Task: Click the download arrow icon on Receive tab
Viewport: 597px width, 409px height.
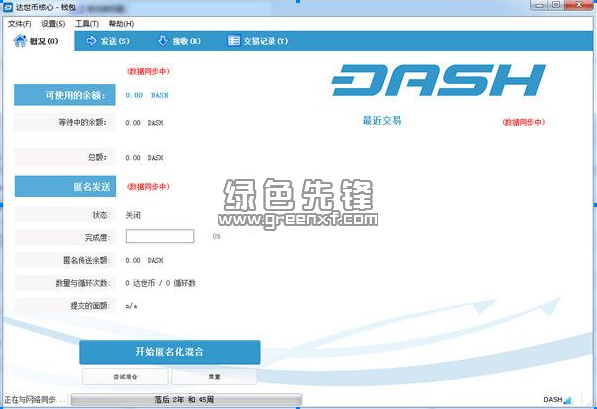Action: point(163,40)
